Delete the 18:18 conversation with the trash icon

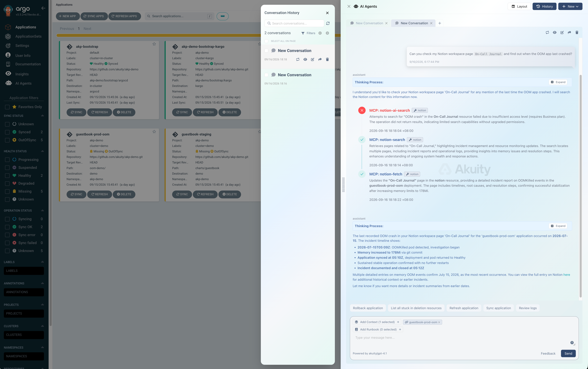tap(327, 59)
